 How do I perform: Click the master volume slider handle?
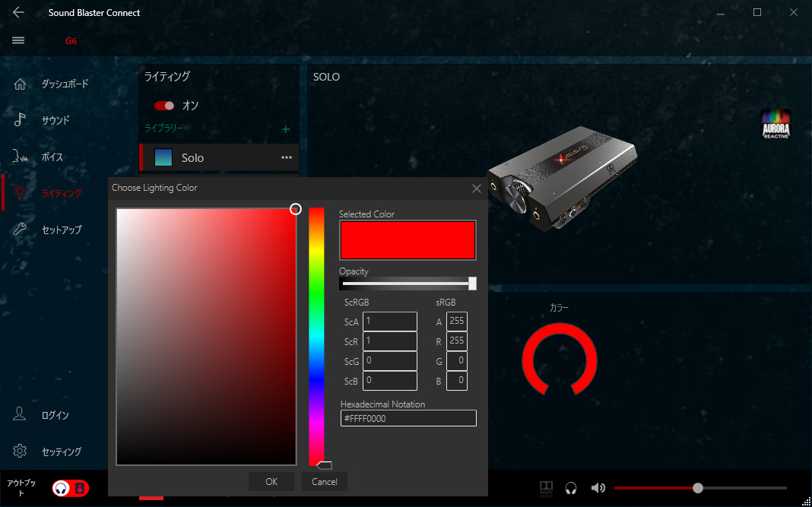click(698, 488)
